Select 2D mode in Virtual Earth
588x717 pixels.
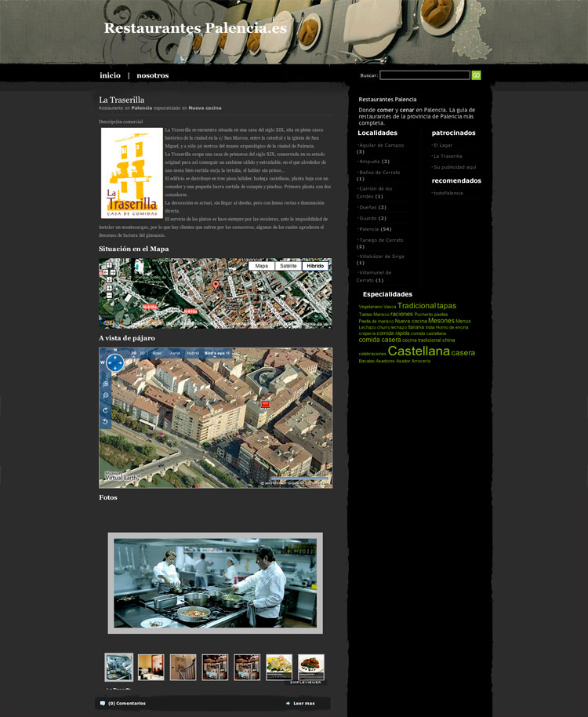134,353
